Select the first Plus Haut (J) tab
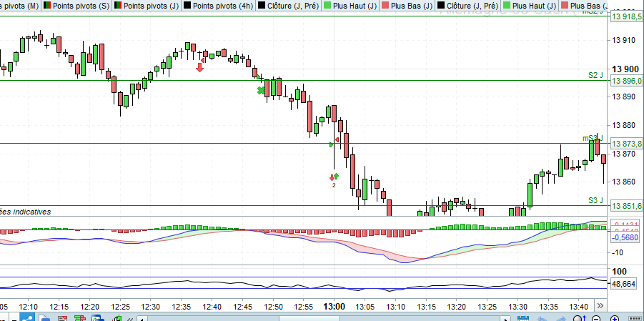This screenshot has height=321, width=644. click(x=350, y=6)
